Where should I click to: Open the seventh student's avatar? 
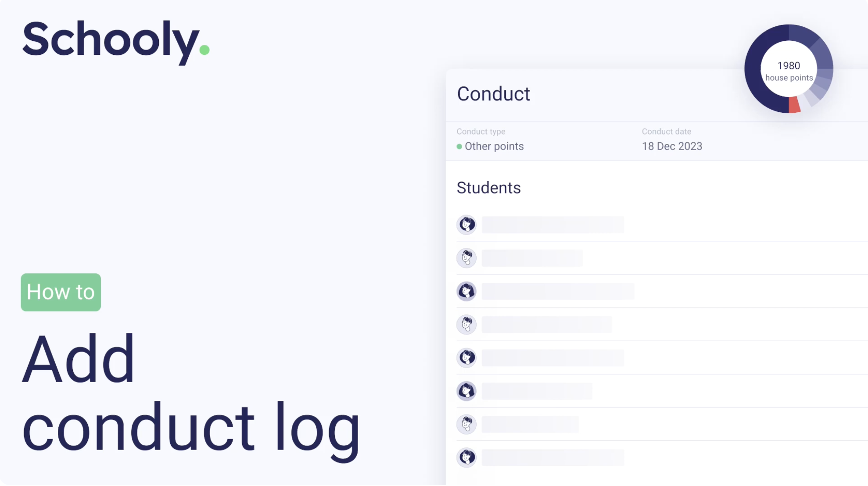(466, 424)
